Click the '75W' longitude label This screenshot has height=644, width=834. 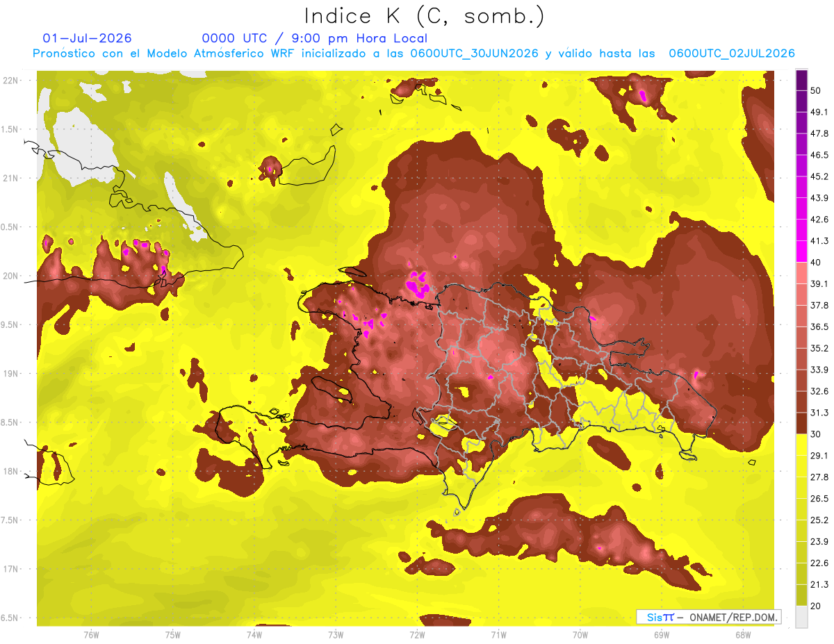pos(173,635)
